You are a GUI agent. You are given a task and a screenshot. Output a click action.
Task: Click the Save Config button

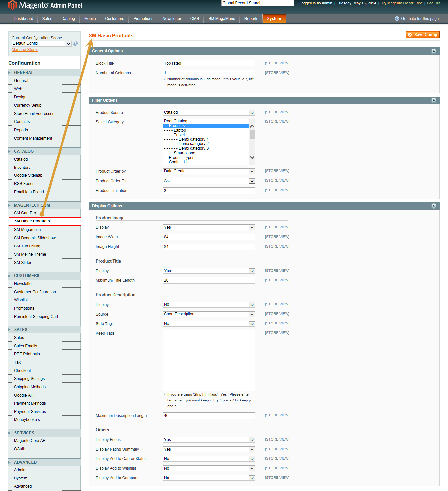point(422,35)
